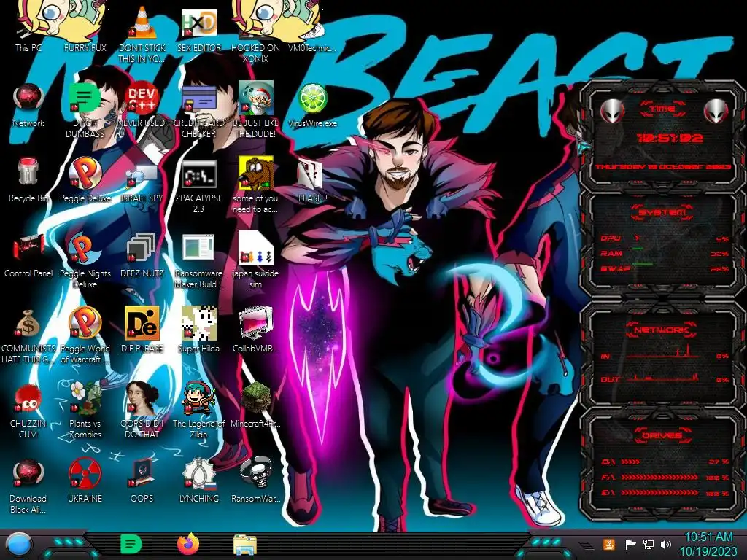Click the SYSTEM widget header
This screenshot has width=747, height=560.
point(662,212)
